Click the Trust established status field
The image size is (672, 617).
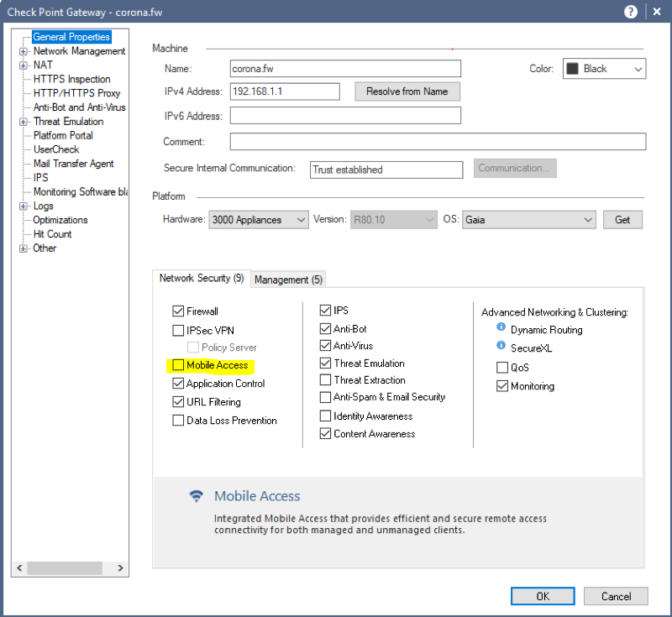[x=386, y=170]
